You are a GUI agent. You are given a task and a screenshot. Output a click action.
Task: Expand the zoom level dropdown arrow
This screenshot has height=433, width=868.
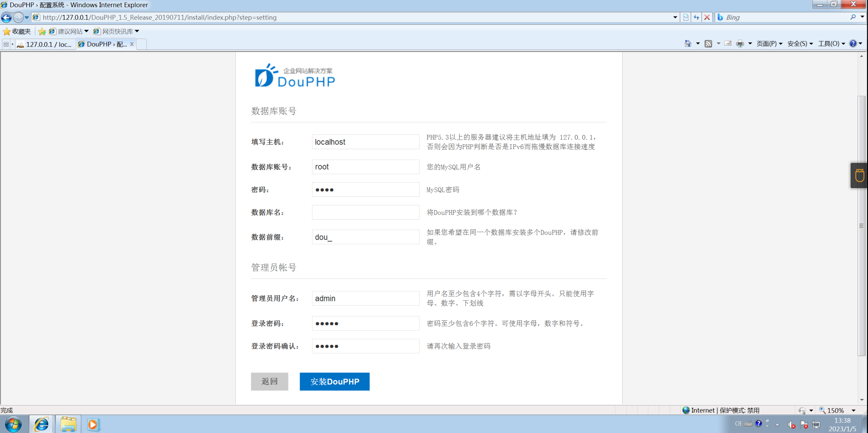click(x=853, y=410)
